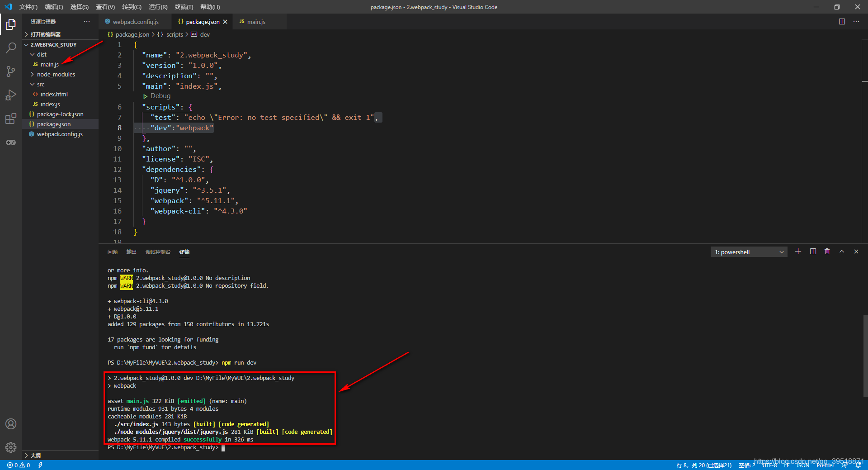Open the 帮助(H) menu
Viewport: 868px width, 470px height.
coord(210,7)
